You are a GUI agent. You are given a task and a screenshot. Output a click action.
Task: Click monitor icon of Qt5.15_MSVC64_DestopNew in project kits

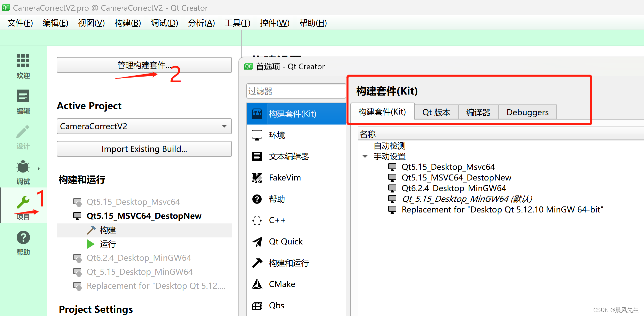(77, 216)
